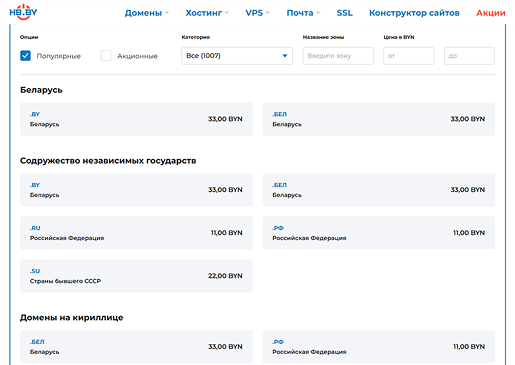Click the 22,00 BYN price
The width and height of the screenshot is (515, 365).
pyautogui.click(x=225, y=276)
